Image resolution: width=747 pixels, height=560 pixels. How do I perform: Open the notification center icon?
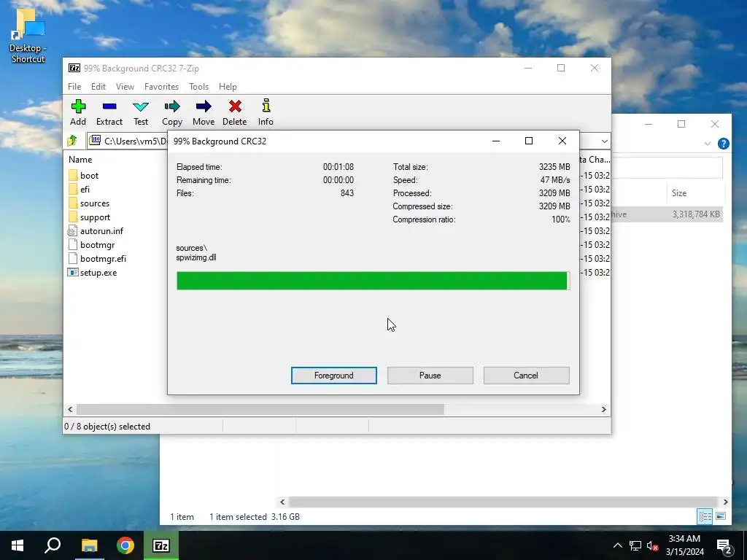(724, 546)
